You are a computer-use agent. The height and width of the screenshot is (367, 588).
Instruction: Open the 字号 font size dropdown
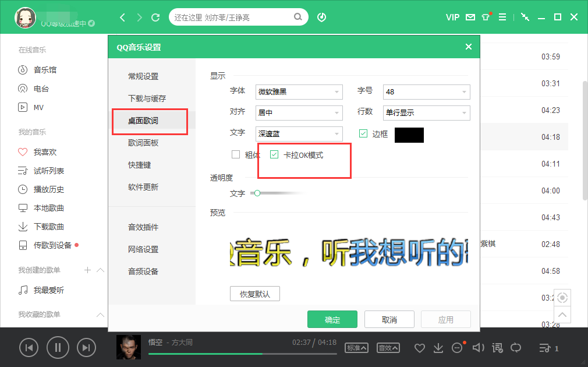pos(426,92)
